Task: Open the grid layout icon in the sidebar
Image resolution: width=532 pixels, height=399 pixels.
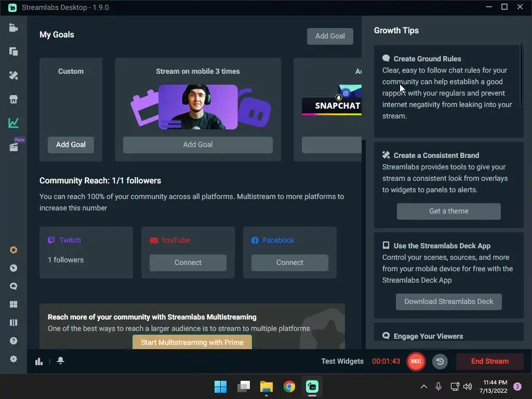Action: pyautogui.click(x=13, y=304)
